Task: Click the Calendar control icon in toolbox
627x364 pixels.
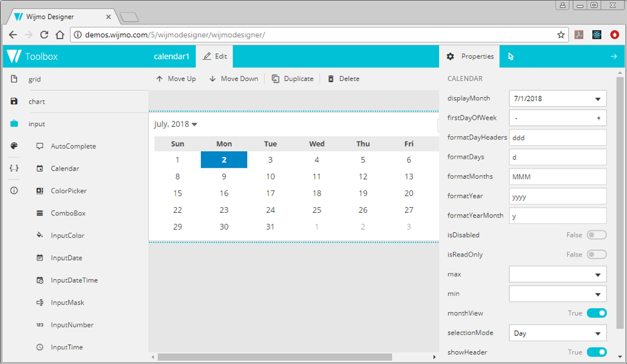Action: click(x=39, y=168)
